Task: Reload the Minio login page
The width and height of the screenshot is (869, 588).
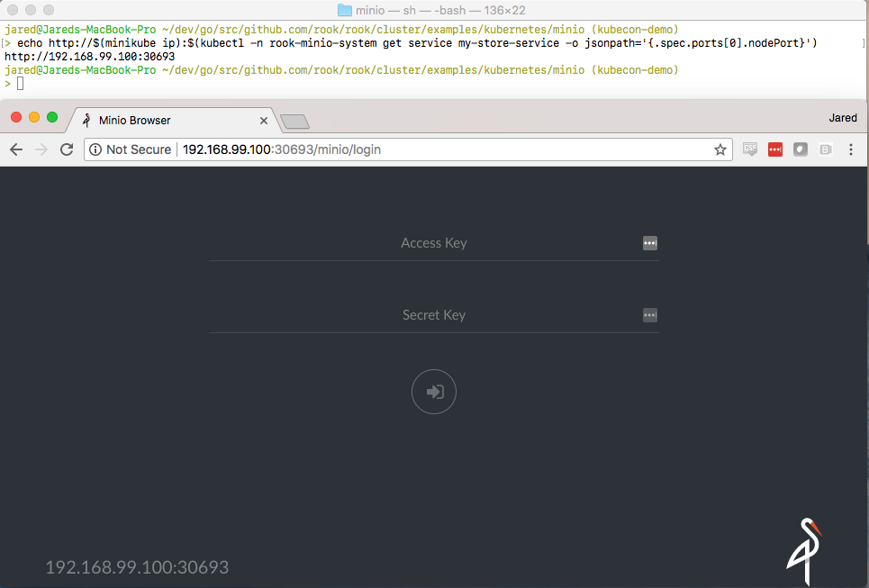Action: (67, 149)
